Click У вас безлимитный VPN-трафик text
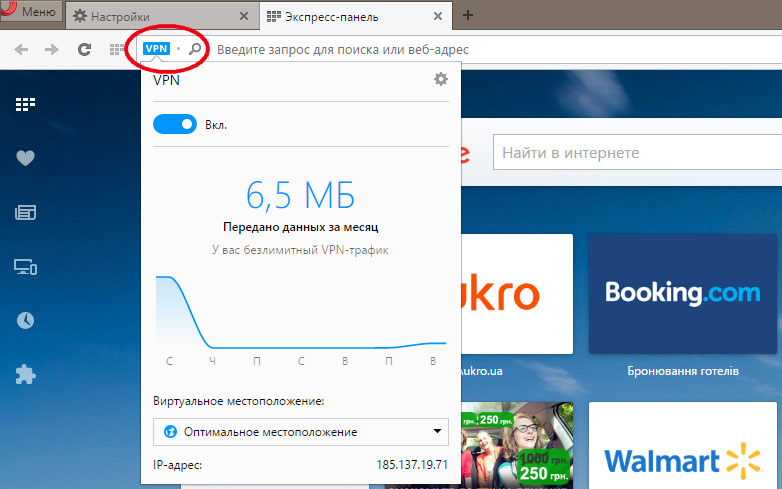This screenshot has width=782, height=489. coord(300,250)
